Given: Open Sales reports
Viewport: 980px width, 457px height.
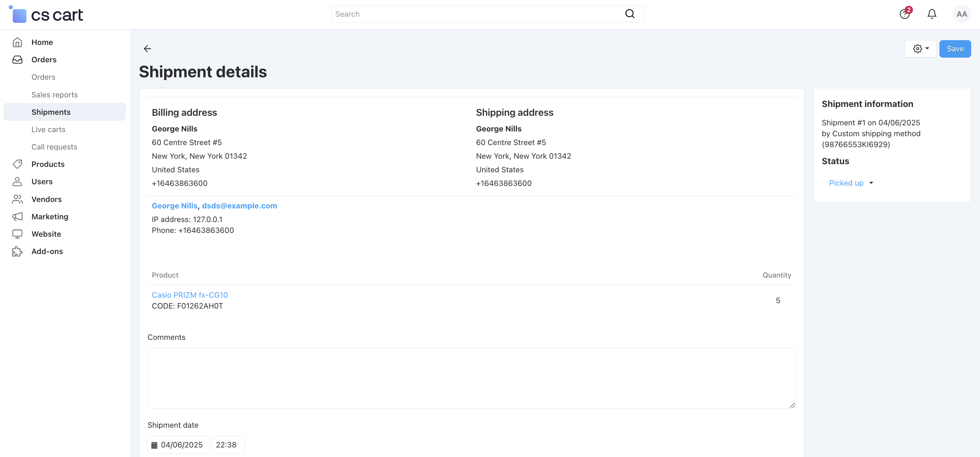Looking at the screenshot, I should 54,95.
